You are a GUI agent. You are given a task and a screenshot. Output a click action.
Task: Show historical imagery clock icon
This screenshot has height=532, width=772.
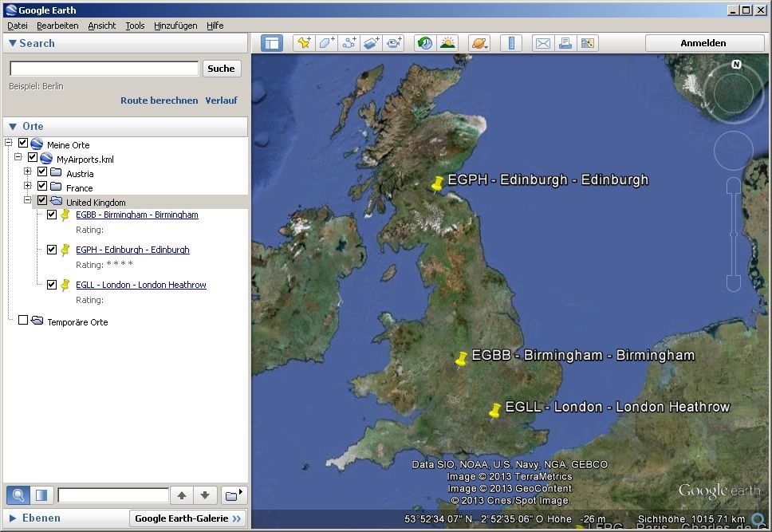point(425,43)
